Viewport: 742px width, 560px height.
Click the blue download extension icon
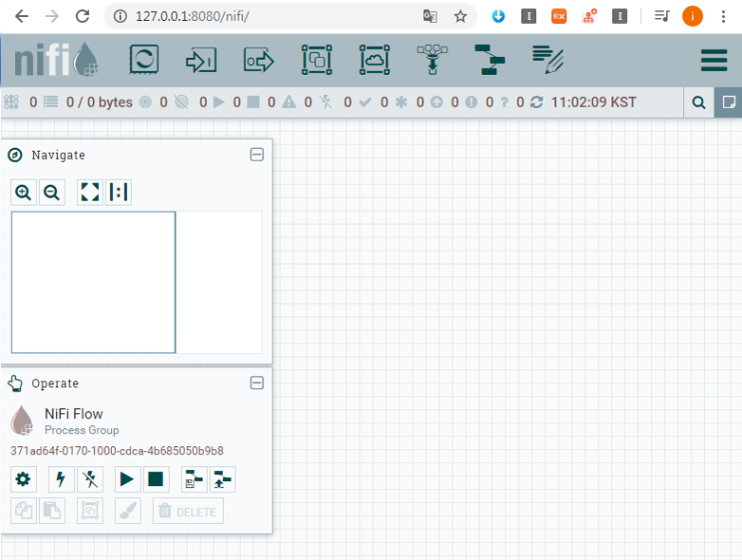498,17
